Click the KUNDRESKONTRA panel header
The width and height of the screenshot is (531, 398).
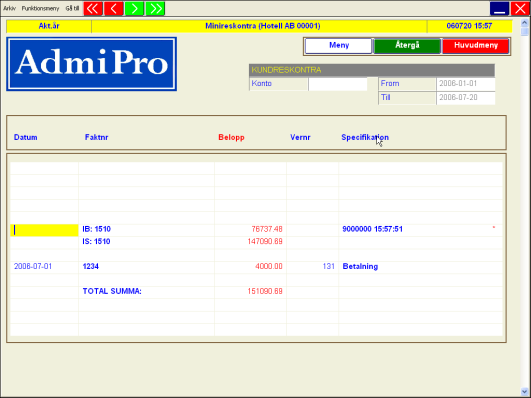371,70
